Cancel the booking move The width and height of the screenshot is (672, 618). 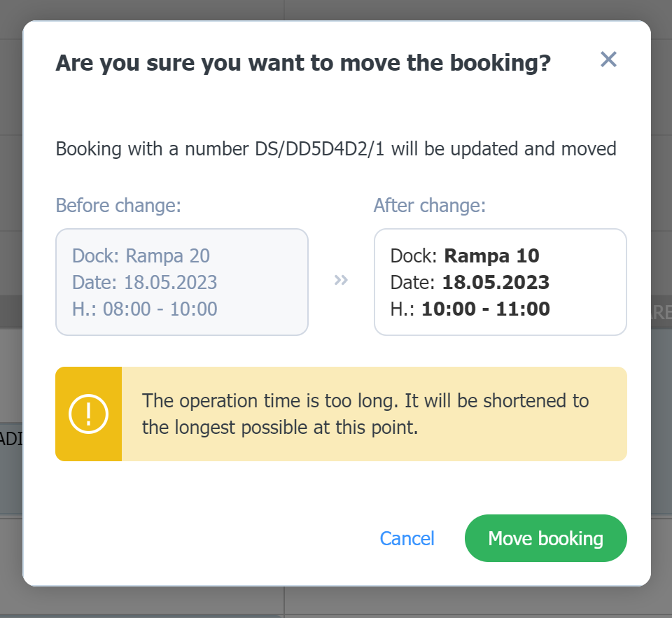pyautogui.click(x=407, y=539)
